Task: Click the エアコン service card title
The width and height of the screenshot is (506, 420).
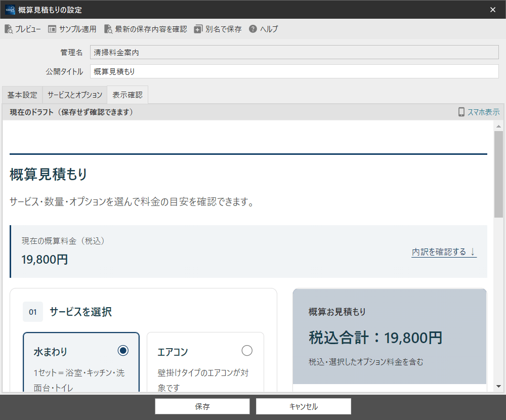Action: pyautogui.click(x=173, y=352)
